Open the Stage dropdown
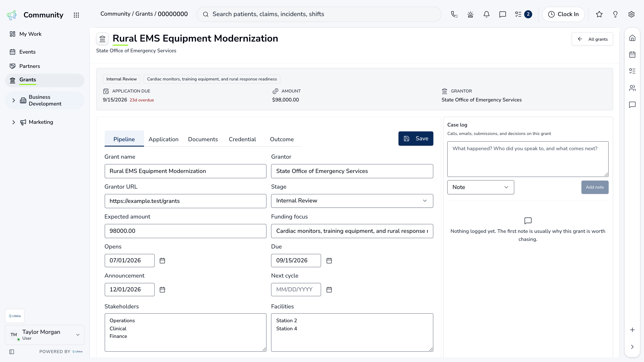Viewport: 644px width, 362px height. pos(352,201)
